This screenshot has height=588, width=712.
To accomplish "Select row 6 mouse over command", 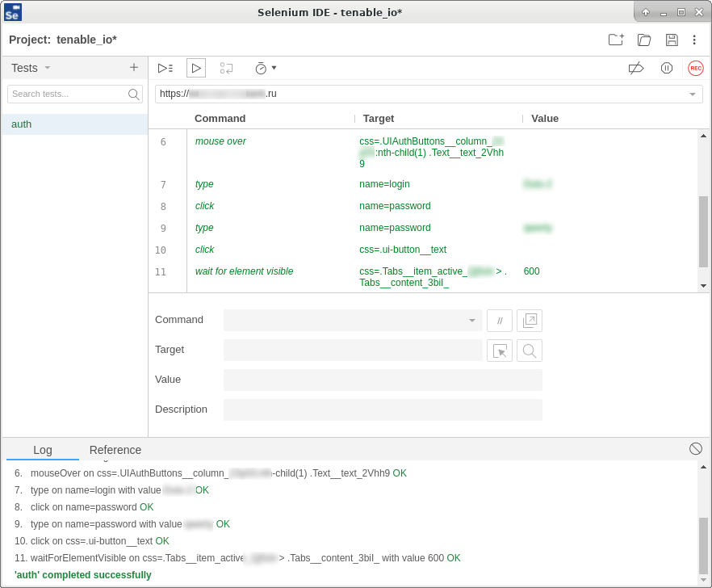I will tap(423, 152).
